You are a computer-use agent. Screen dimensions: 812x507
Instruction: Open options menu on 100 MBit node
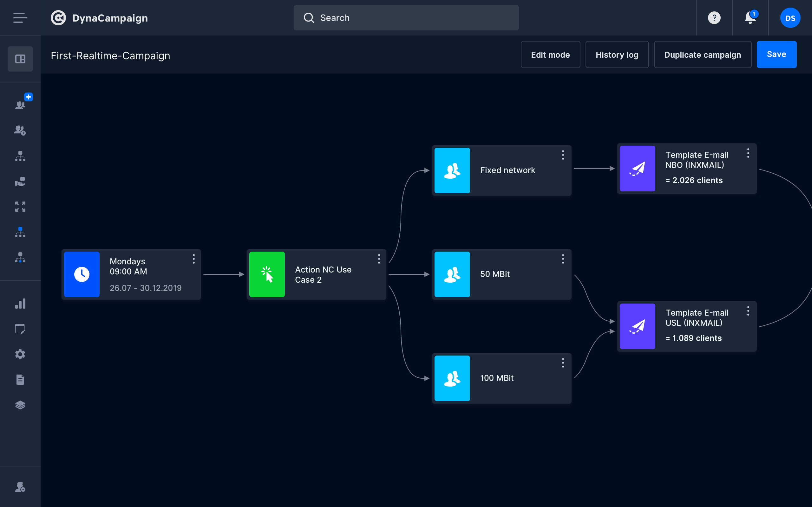(563, 363)
